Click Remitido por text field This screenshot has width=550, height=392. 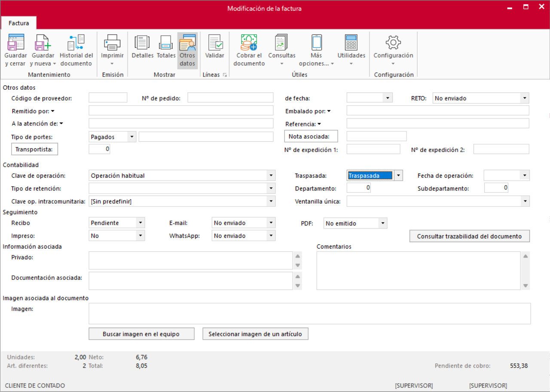coord(181,111)
